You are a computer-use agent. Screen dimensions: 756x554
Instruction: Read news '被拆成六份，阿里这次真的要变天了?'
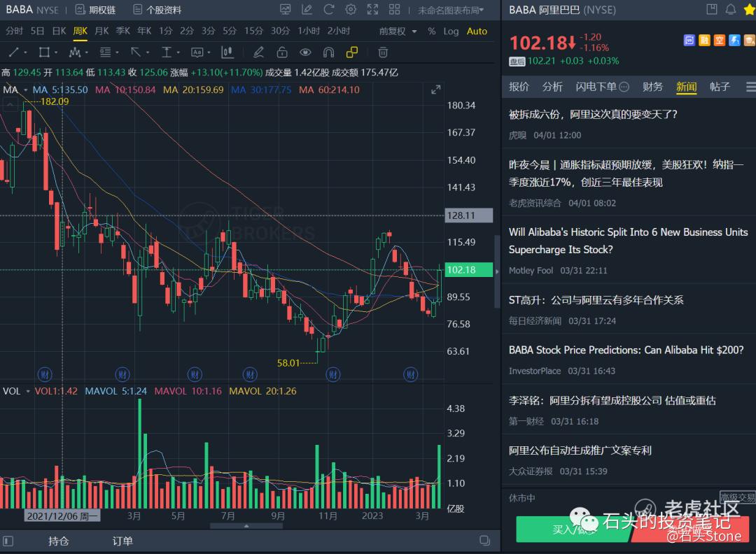tap(593, 115)
